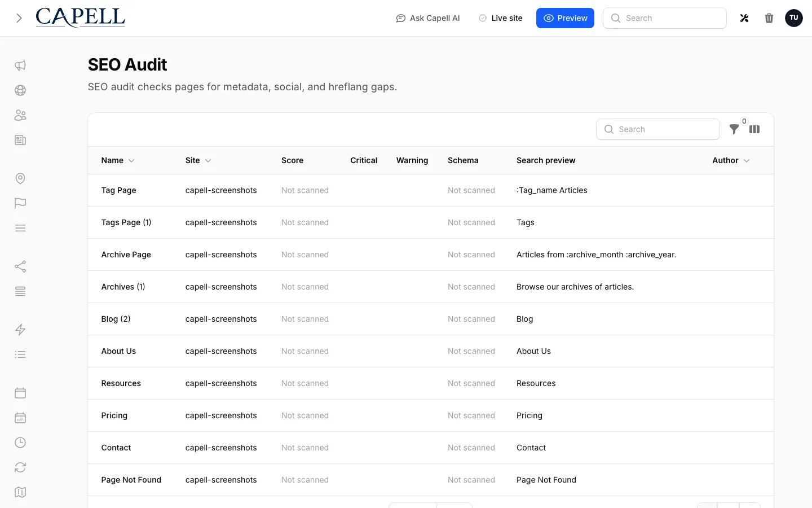Click the Critical column header

364,160
